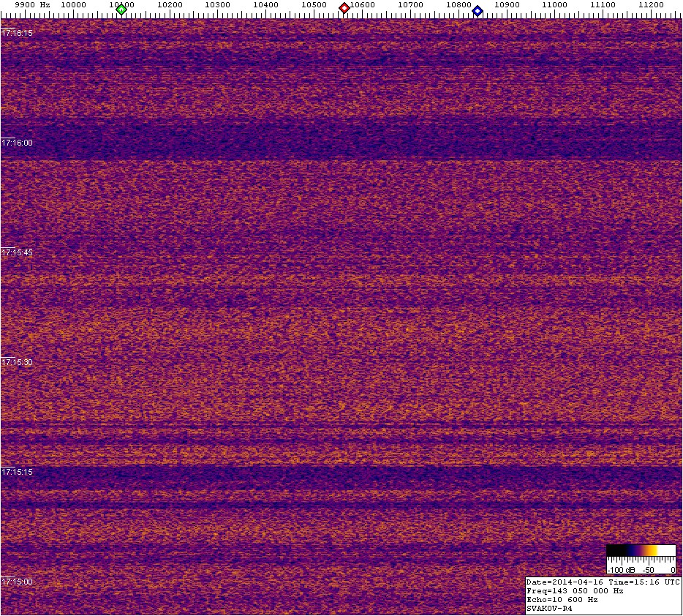Screen dimensions: 683x616
Task: Click the 17:15:15 time label
Action: click(17, 472)
